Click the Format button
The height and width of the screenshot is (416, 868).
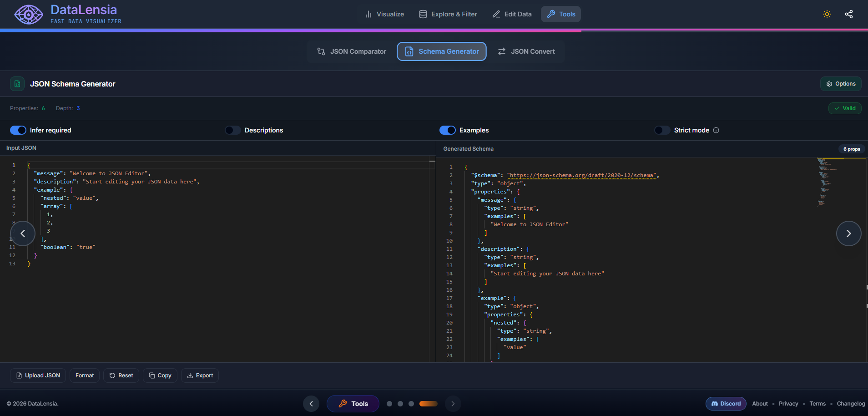(85, 375)
